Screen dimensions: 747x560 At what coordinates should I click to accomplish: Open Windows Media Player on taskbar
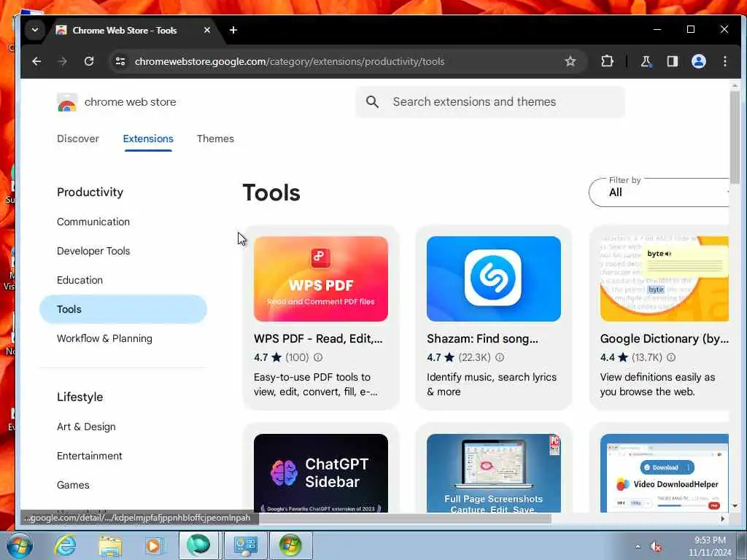(153, 545)
